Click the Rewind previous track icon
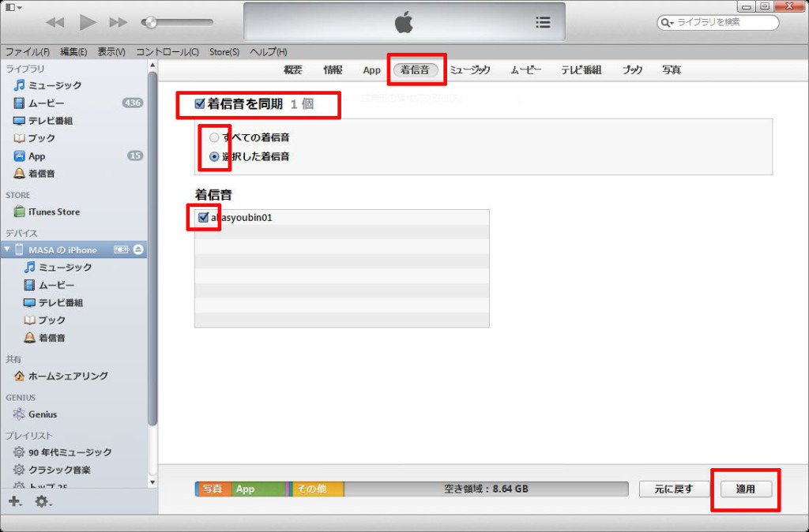This screenshot has width=809, height=532. pos(55,22)
